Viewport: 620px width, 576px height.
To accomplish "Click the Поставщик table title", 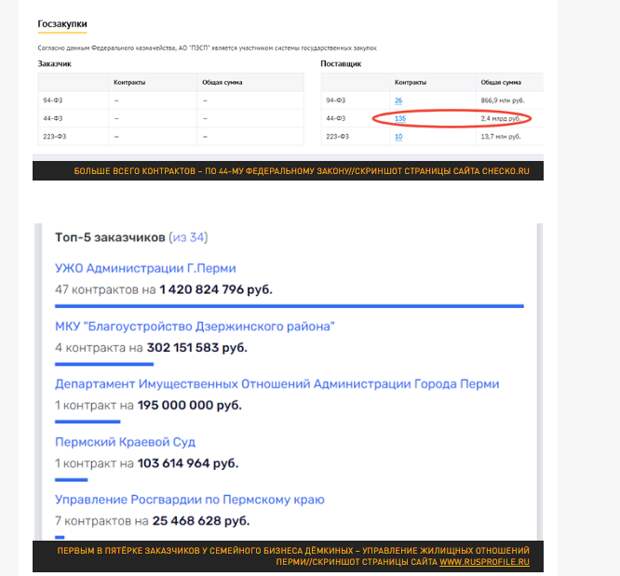I will 341,64.
